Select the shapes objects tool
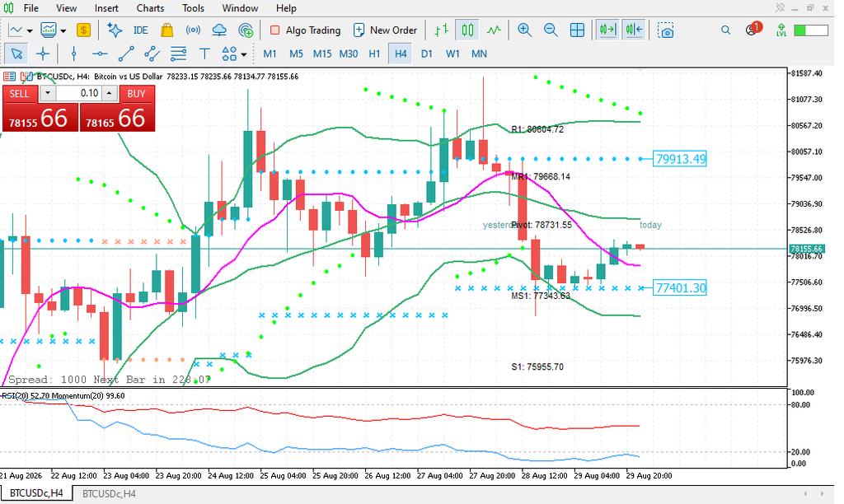The height and width of the screenshot is (504, 844). pyautogui.click(x=229, y=54)
